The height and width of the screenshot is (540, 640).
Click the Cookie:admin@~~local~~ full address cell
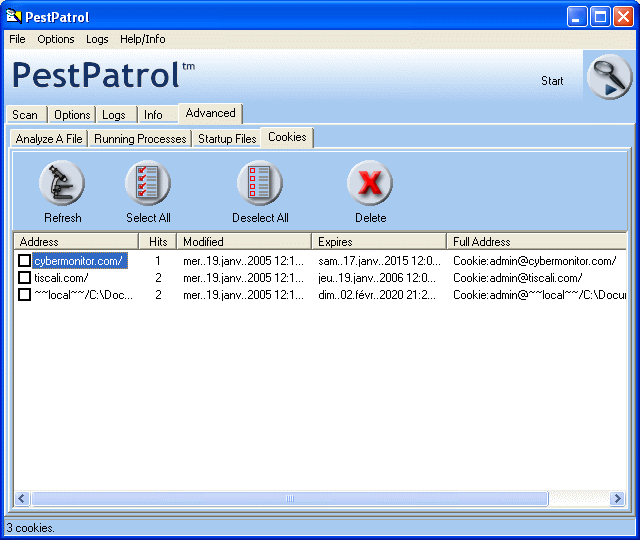point(539,295)
